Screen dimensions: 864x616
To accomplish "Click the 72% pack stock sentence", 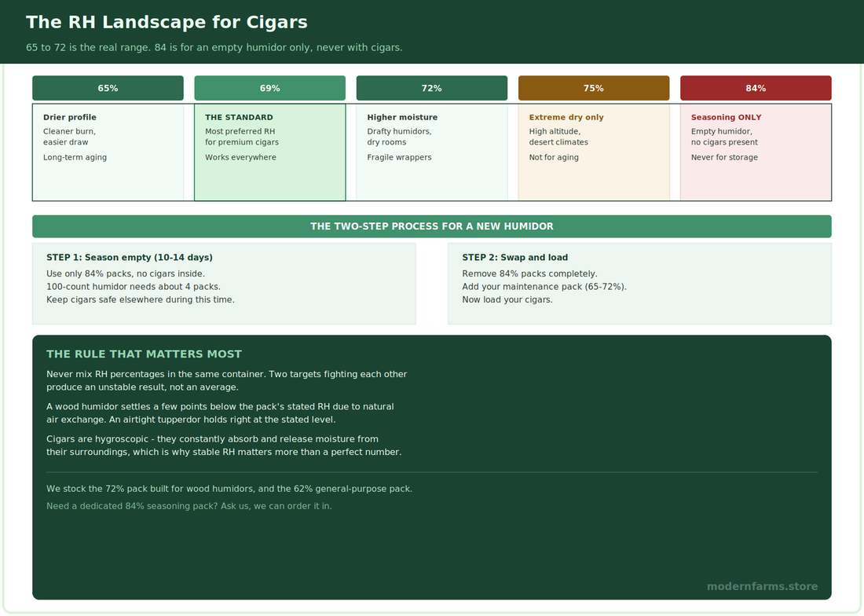I will tap(229, 489).
